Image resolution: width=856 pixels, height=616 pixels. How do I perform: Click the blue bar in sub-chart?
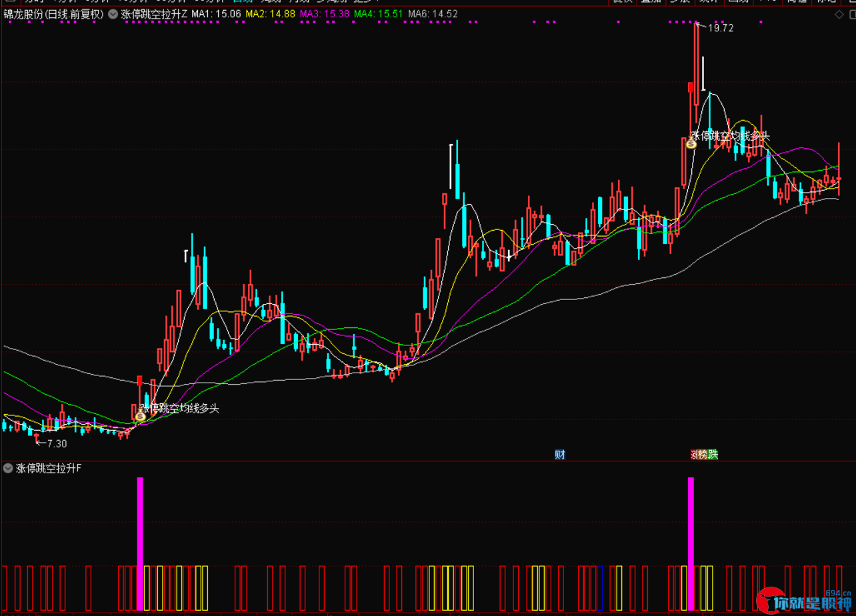600,588
